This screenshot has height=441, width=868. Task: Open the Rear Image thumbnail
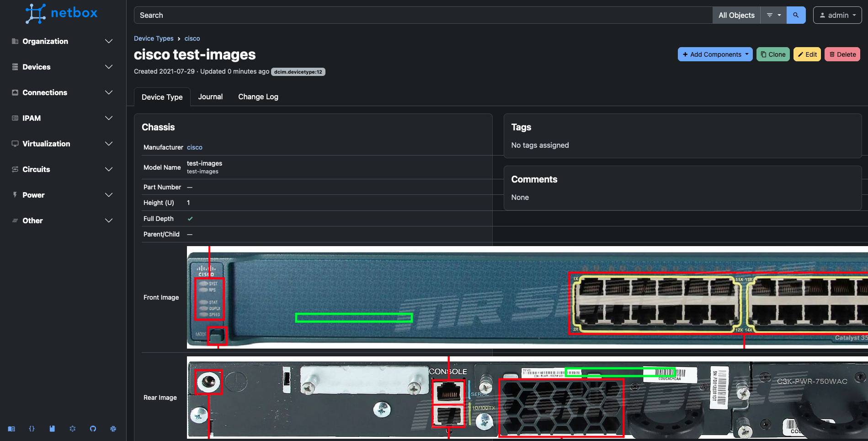(x=527, y=398)
